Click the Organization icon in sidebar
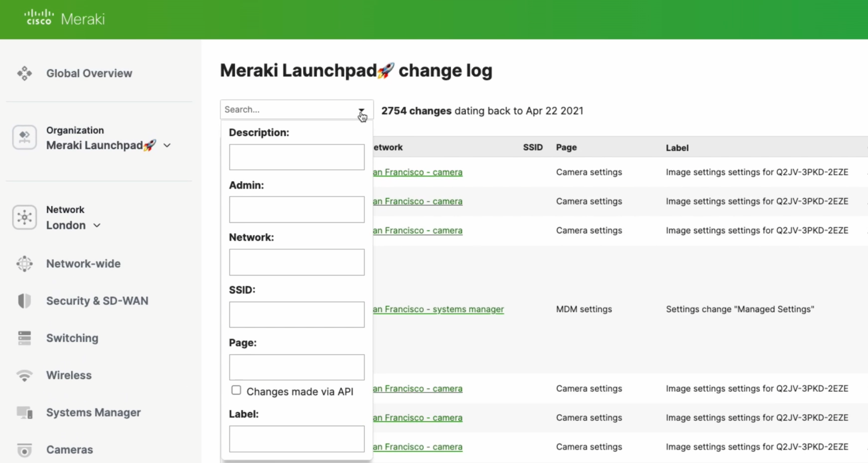The width and height of the screenshot is (868, 463). click(24, 137)
